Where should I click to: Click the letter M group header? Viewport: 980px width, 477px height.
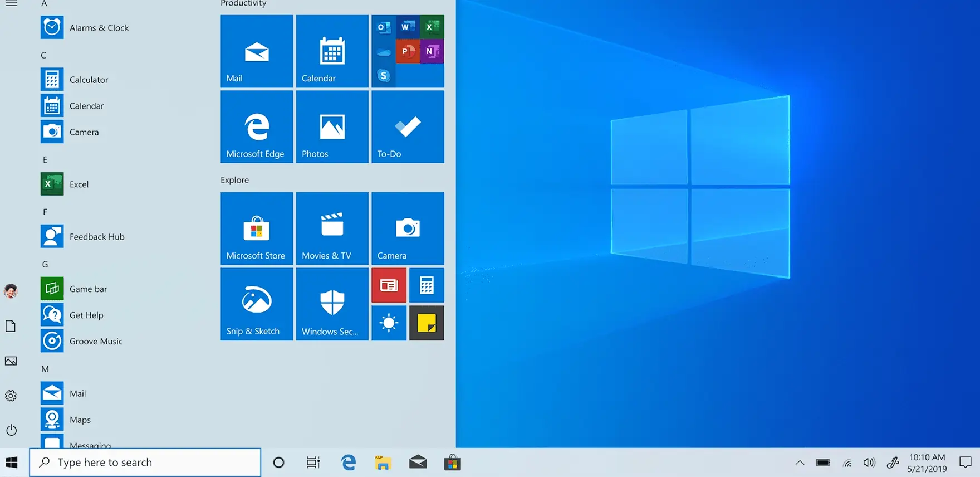[45, 369]
